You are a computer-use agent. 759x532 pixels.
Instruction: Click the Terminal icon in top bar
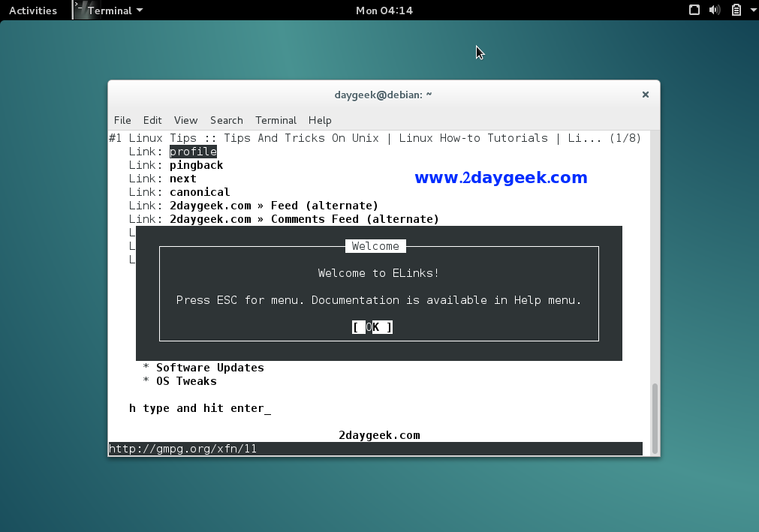pyautogui.click(x=80, y=11)
